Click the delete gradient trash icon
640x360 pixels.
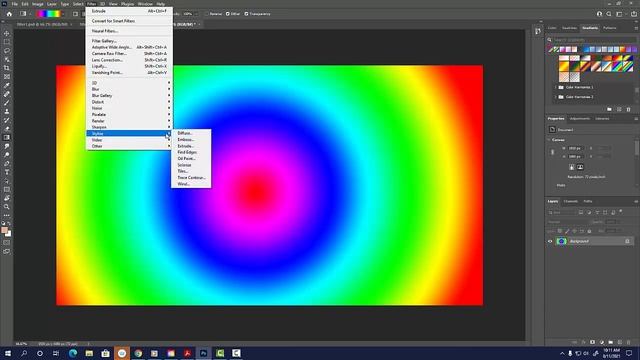click(x=629, y=109)
